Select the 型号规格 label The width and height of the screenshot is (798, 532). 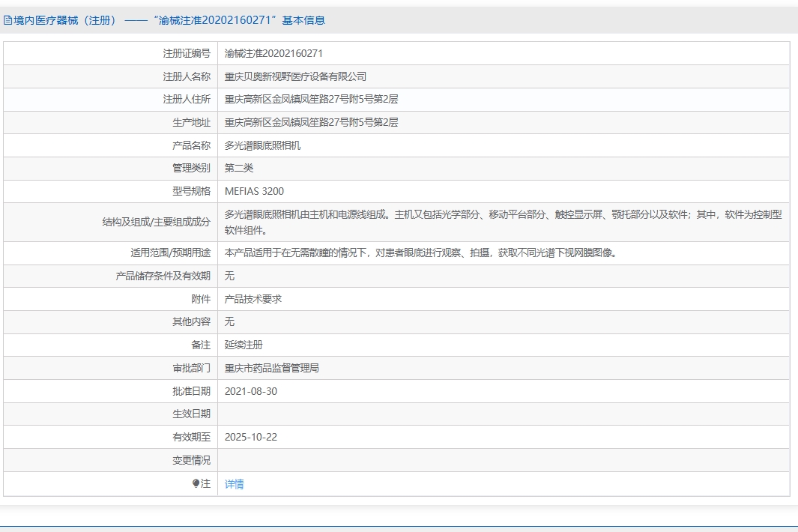(191, 191)
